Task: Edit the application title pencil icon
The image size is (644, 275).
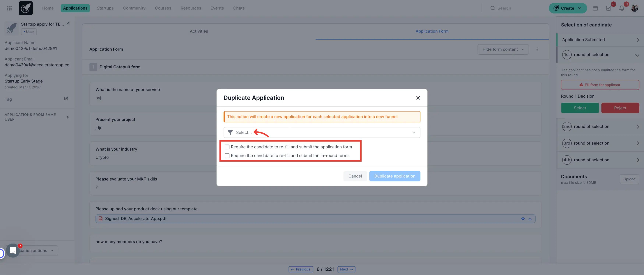Action: (68, 24)
